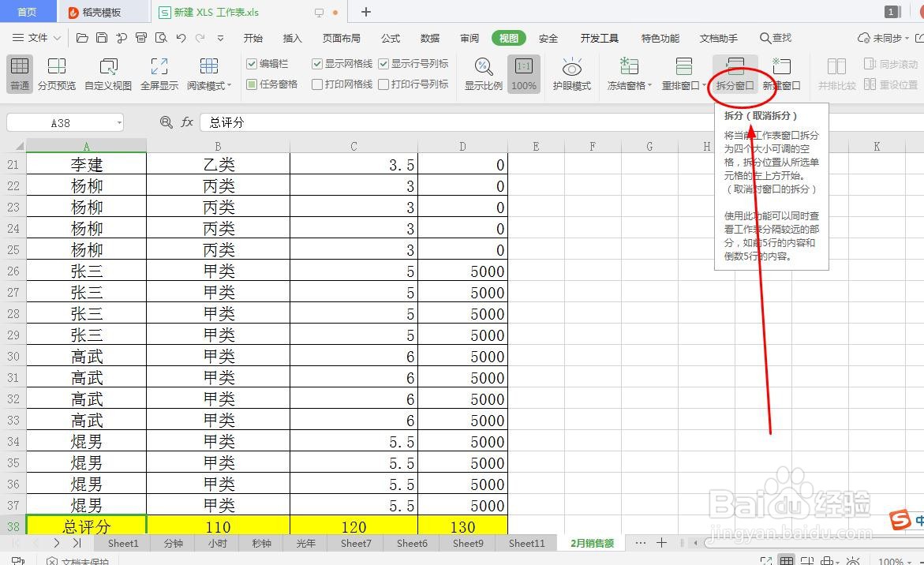Open 自定义视图 custom views

[x=108, y=73]
